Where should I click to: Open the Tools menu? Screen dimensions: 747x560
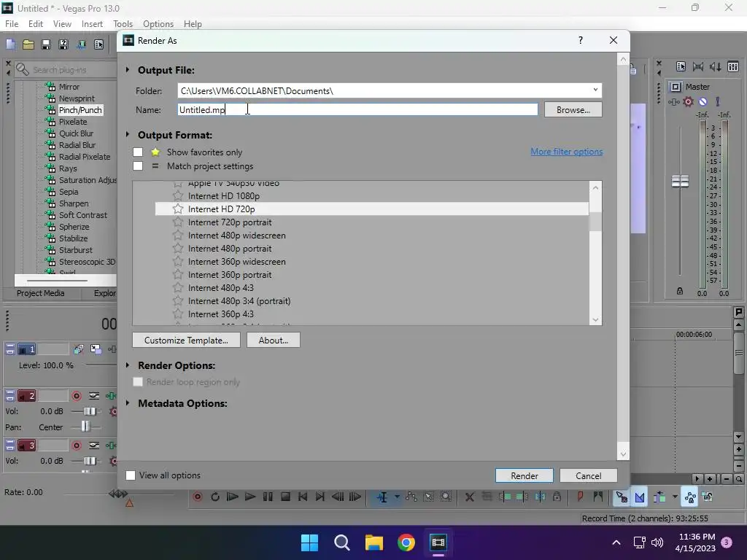click(123, 24)
